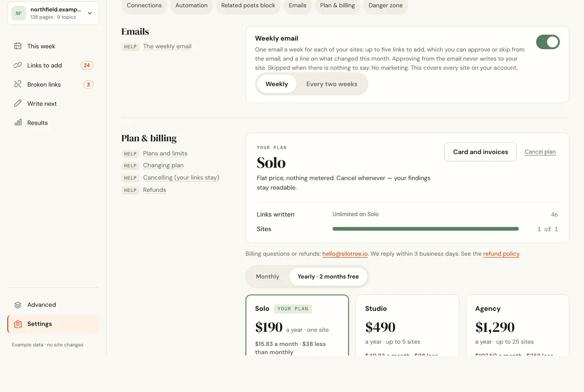Select the Solo plan card
Screen dimensions: 584x392
point(297,325)
